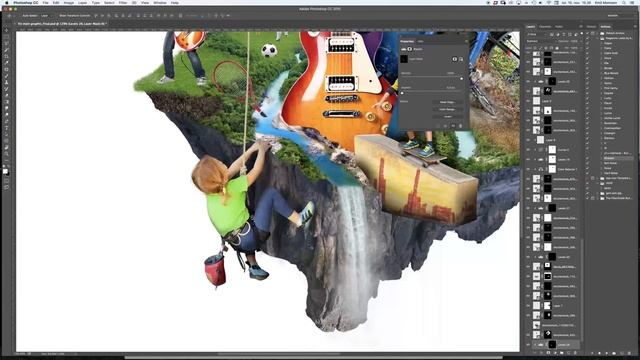Click the delete icon in the Actions panel
The width and height of the screenshot is (640, 360).
629,353
